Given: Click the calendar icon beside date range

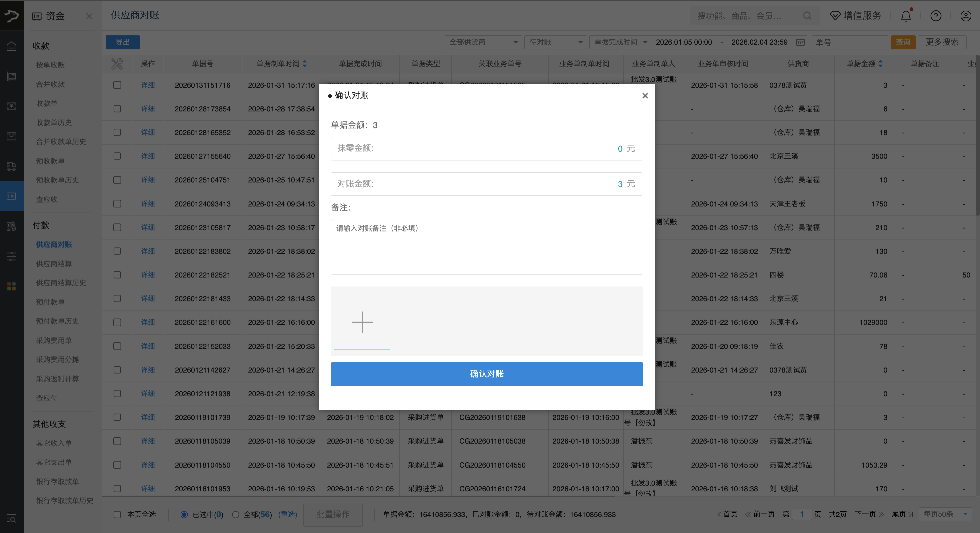Looking at the screenshot, I should 800,42.
